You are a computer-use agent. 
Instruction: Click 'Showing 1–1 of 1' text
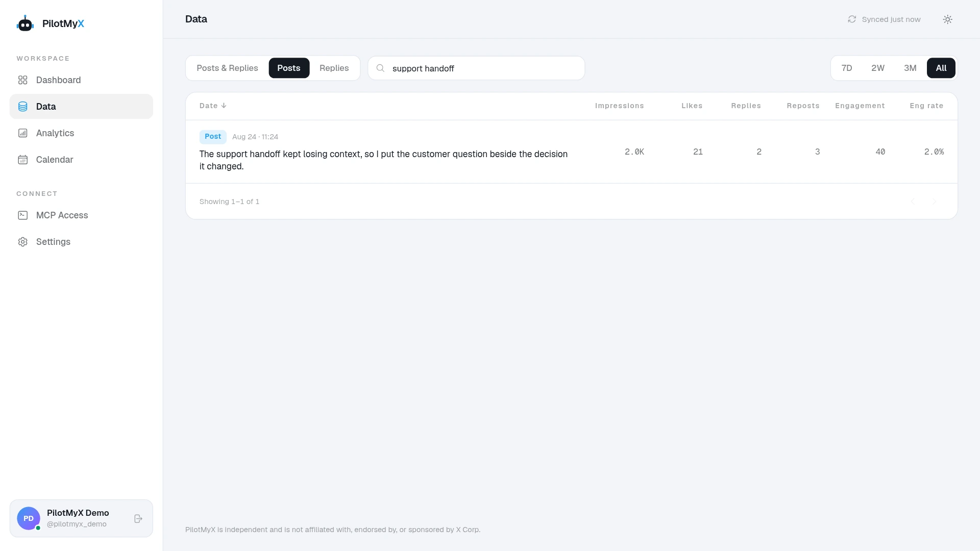coord(229,202)
